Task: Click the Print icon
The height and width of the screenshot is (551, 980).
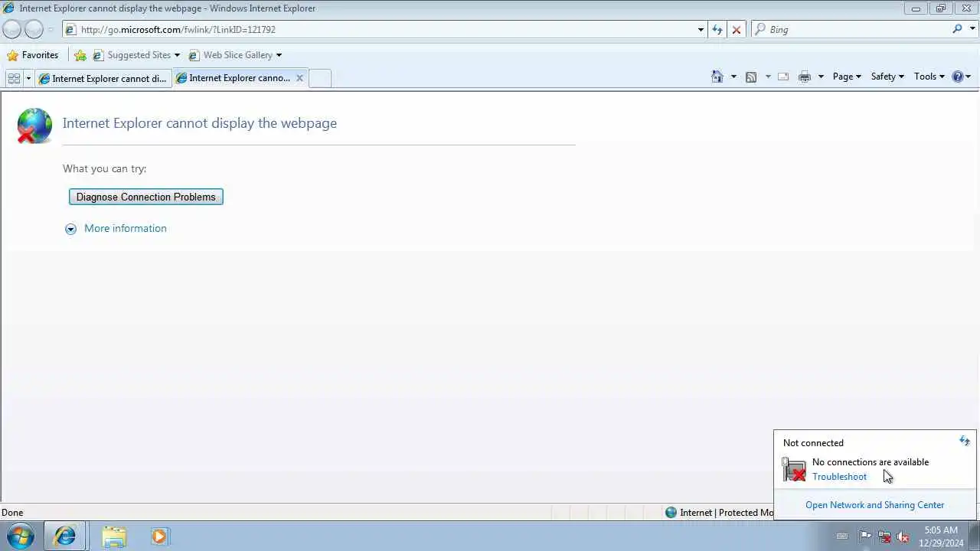Action: point(804,77)
